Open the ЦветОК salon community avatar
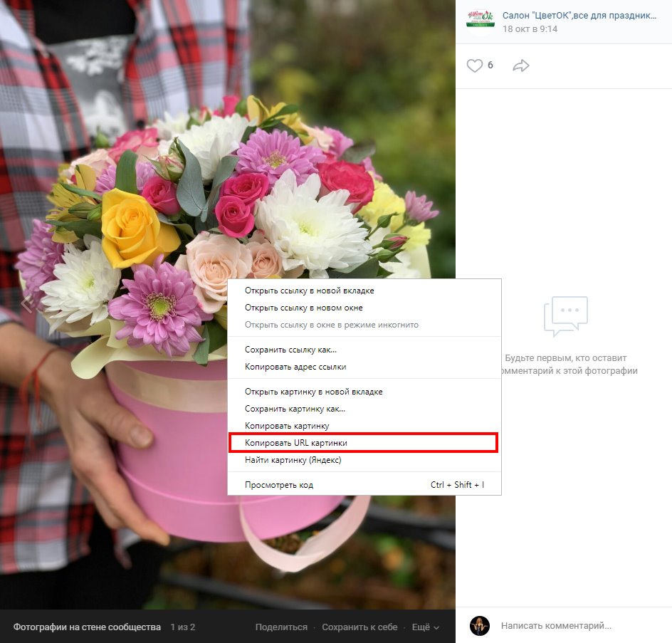Image resolution: width=672 pixels, height=643 pixels. tap(480, 19)
